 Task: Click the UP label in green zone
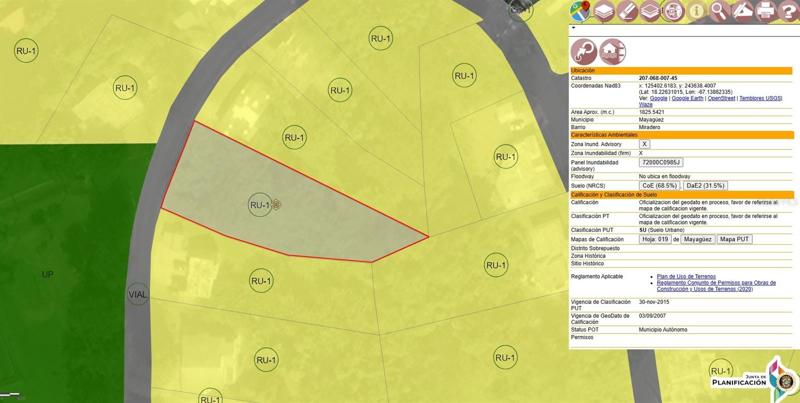[47, 274]
